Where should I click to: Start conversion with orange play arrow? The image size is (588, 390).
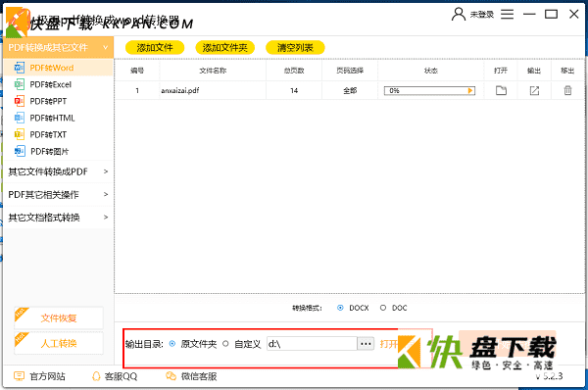click(x=470, y=91)
